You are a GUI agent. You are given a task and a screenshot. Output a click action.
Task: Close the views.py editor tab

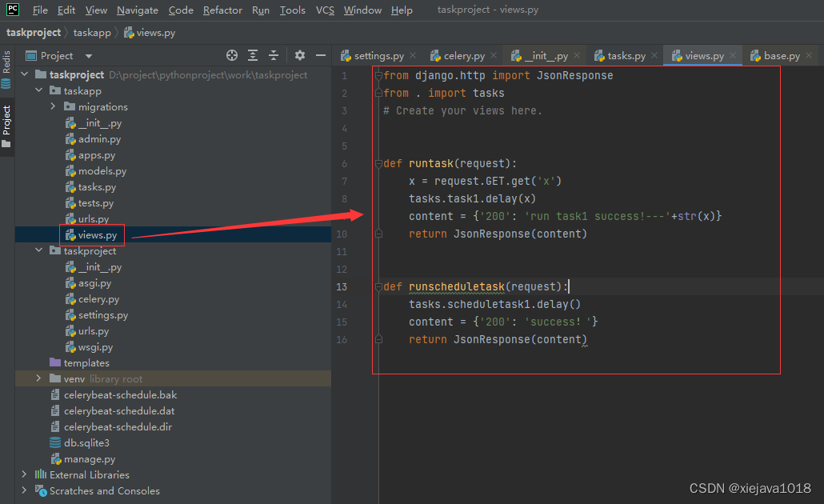(733, 56)
